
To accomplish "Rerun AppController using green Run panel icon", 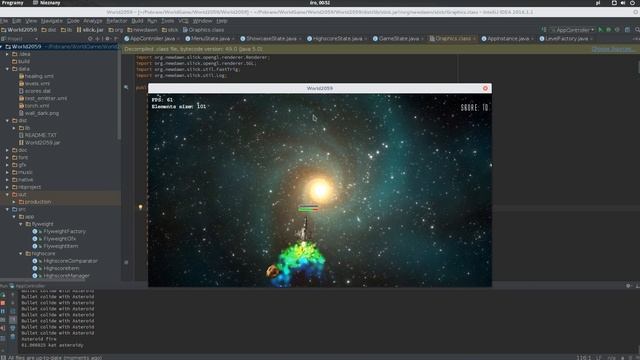I will 3,294.
